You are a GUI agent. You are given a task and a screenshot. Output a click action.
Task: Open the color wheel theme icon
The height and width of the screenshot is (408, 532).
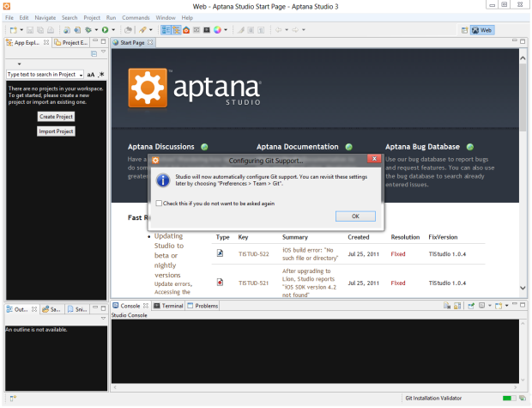pyautogui.click(x=217, y=30)
